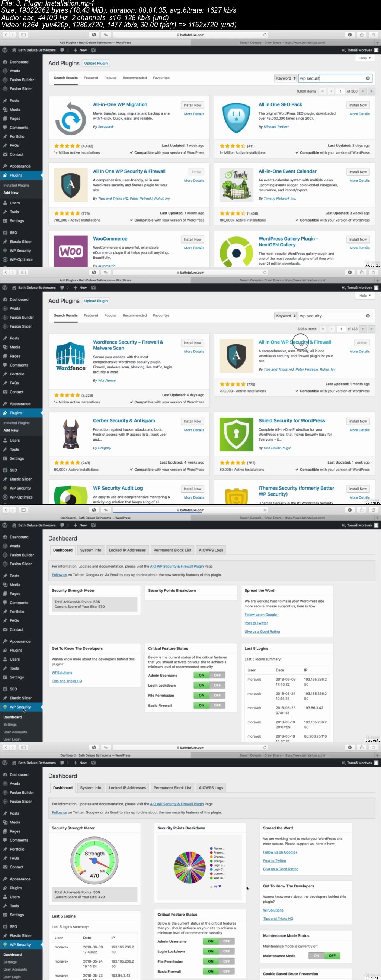Viewport: 381px width, 980px height.
Task: Jump to last page beside 'of 133'
Action: [371, 329]
